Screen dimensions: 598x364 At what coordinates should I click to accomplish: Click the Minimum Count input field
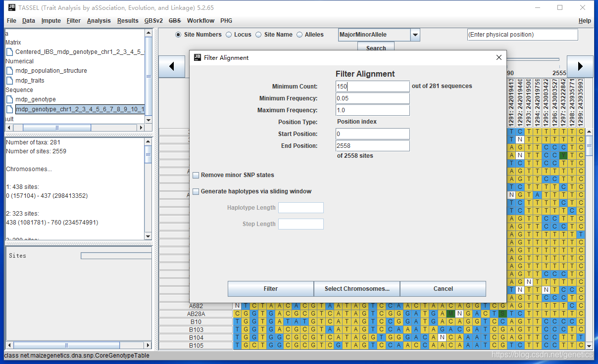click(x=372, y=86)
